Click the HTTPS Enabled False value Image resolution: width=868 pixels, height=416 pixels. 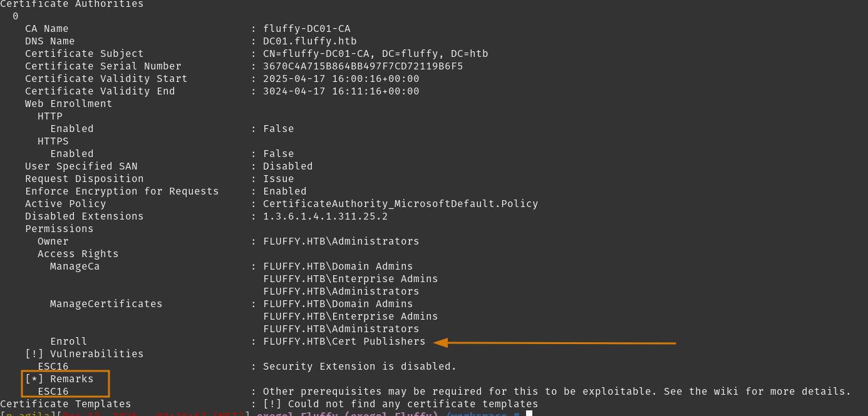click(x=278, y=154)
